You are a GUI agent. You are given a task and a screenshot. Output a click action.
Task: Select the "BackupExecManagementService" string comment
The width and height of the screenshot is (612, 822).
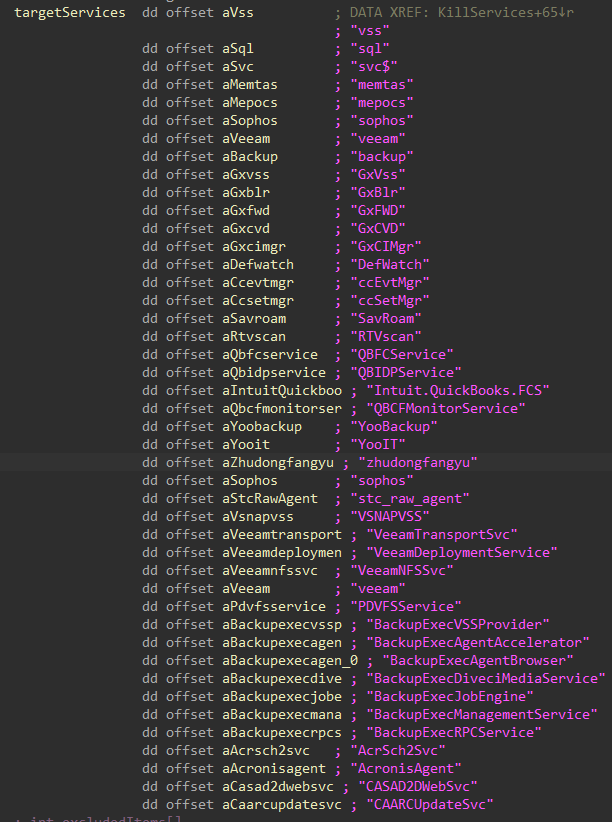point(482,715)
